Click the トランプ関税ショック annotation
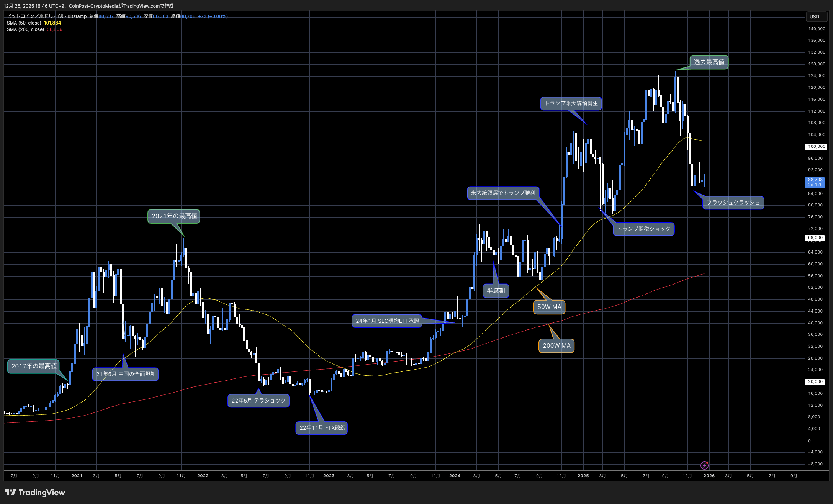 coord(643,229)
